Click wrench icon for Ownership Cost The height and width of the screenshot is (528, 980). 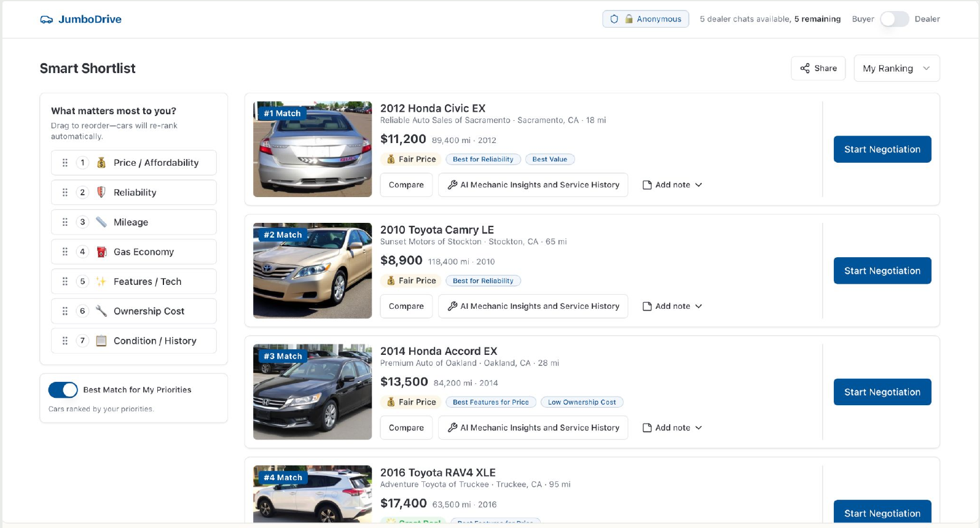(x=101, y=311)
